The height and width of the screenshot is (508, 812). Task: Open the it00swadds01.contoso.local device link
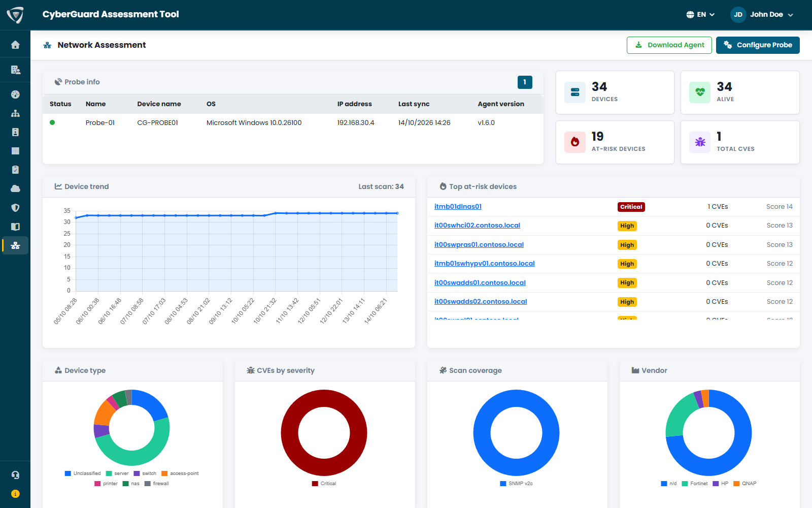480,283
